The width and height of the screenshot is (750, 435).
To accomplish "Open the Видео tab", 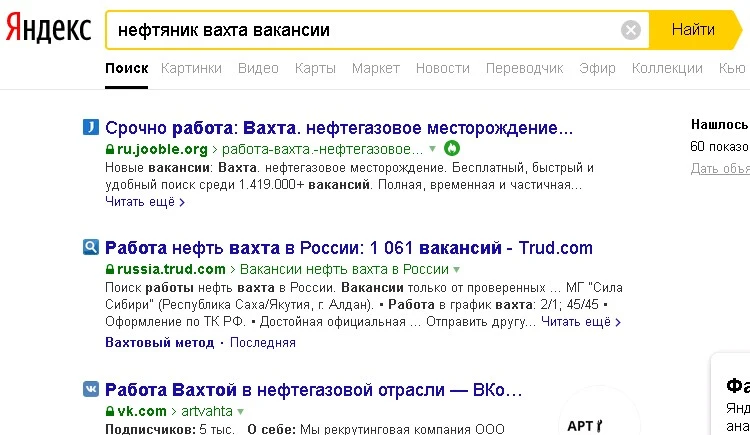I will pos(258,68).
